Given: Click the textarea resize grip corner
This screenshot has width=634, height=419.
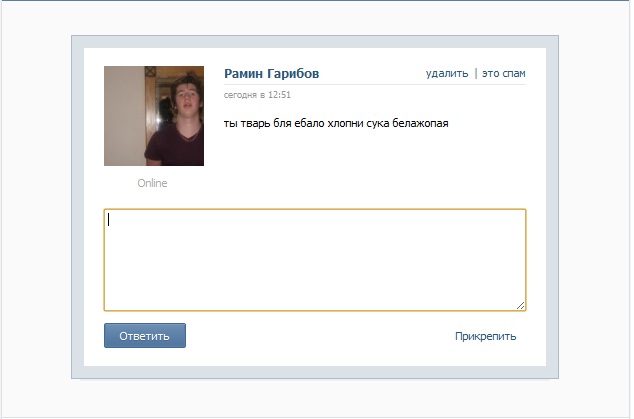Looking at the screenshot, I should point(521,306).
